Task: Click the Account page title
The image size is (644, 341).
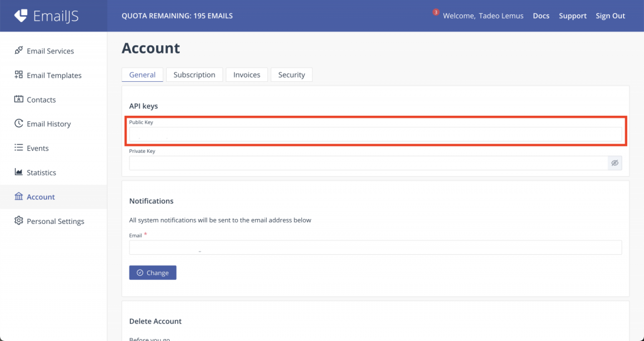Action: pos(151,48)
